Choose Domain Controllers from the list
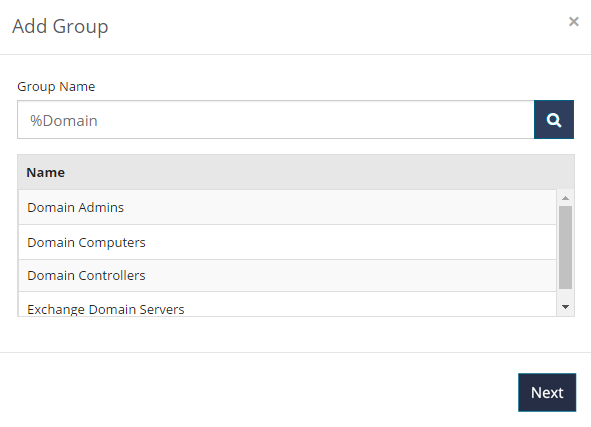 point(287,275)
